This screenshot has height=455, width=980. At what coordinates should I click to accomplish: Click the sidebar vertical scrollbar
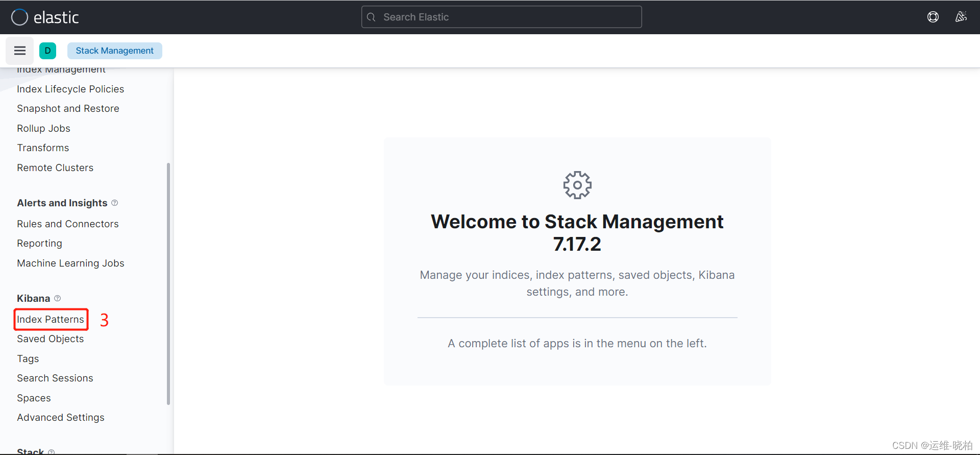168,284
